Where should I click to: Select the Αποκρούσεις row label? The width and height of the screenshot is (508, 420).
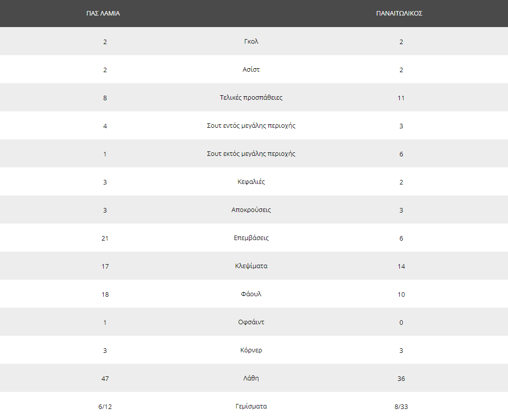tap(251, 209)
